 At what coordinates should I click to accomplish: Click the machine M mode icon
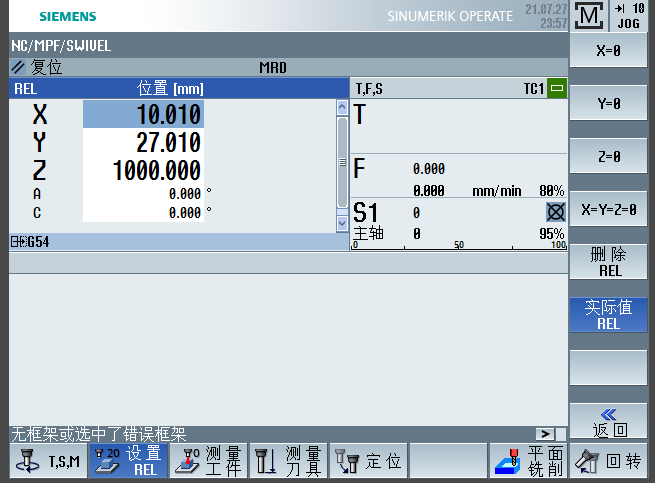[589, 16]
